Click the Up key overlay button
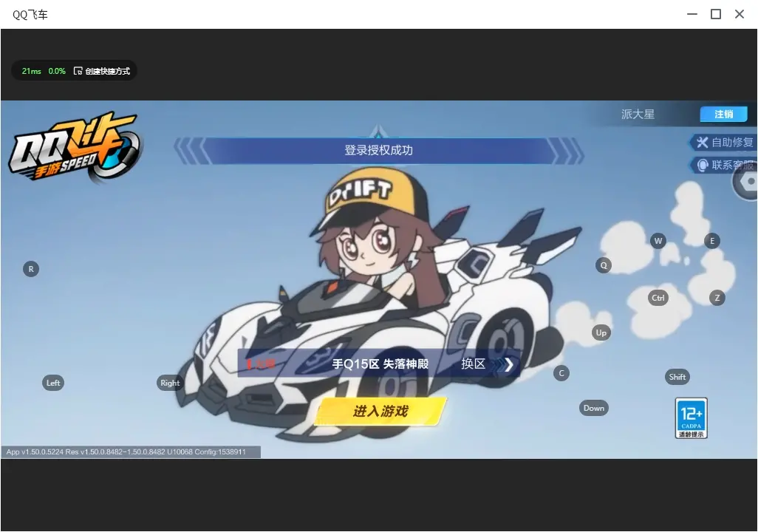The height and width of the screenshot is (532, 758). 601,332
